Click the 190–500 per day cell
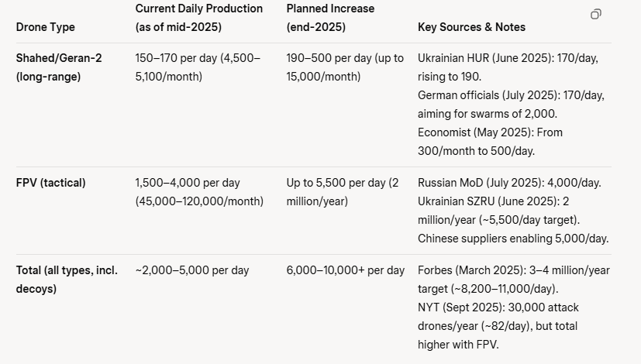Image resolution: width=641 pixels, height=364 pixels. (345, 67)
